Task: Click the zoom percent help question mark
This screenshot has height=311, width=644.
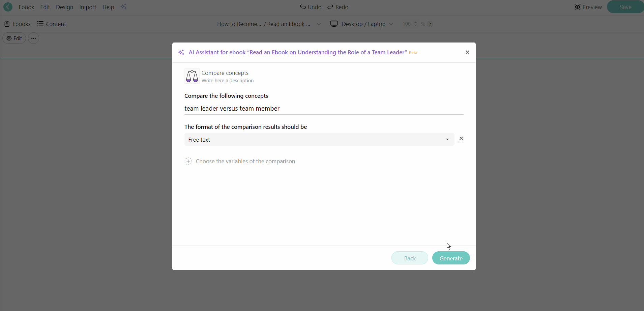Action: coord(430,24)
